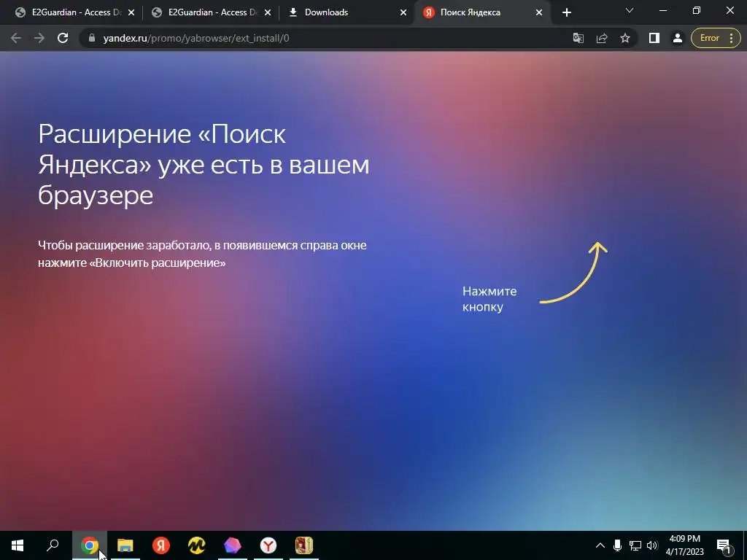The height and width of the screenshot is (560, 747).
Task: Open the yellow wave icon taskbar app
Action: 197,545
